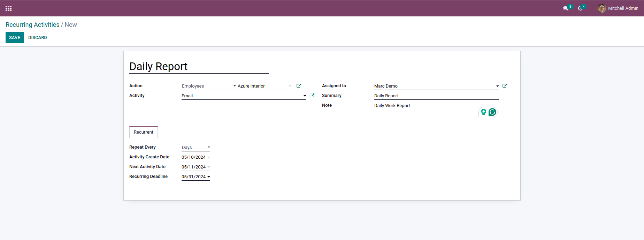644x240 pixels.
Task: Open external link beside Email activity
Action: click(312, 96)
